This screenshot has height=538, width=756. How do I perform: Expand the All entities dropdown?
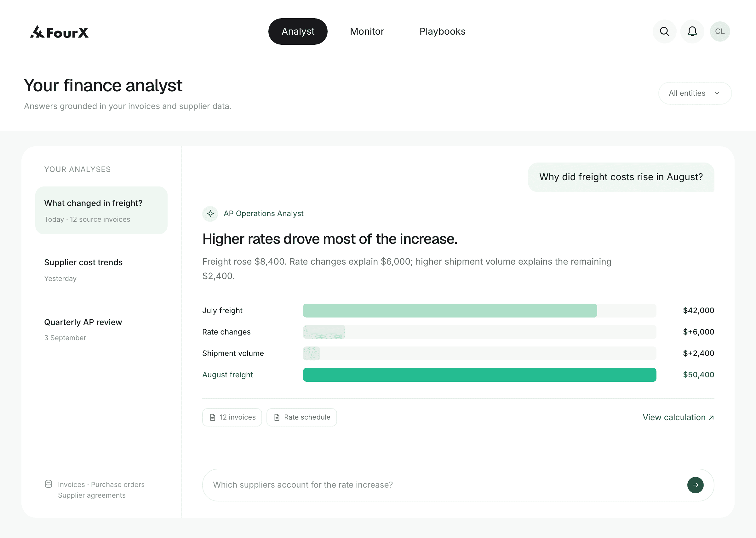[x=695, y=93]
